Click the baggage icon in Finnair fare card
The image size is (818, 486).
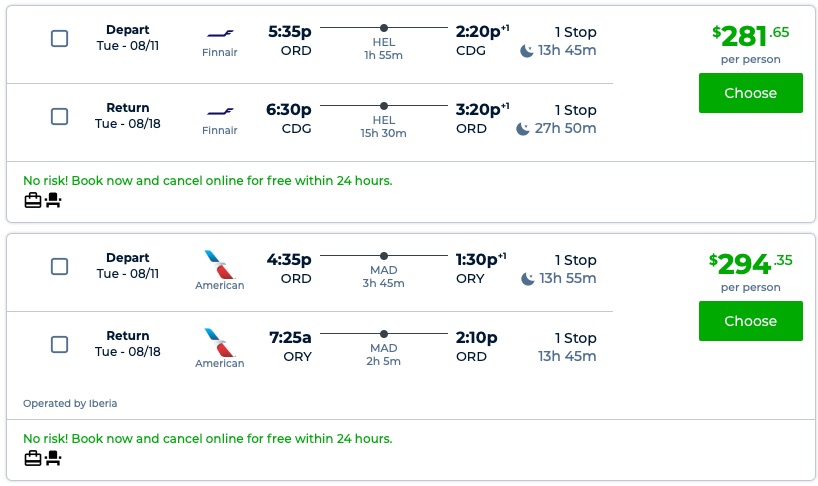point(33,200)
